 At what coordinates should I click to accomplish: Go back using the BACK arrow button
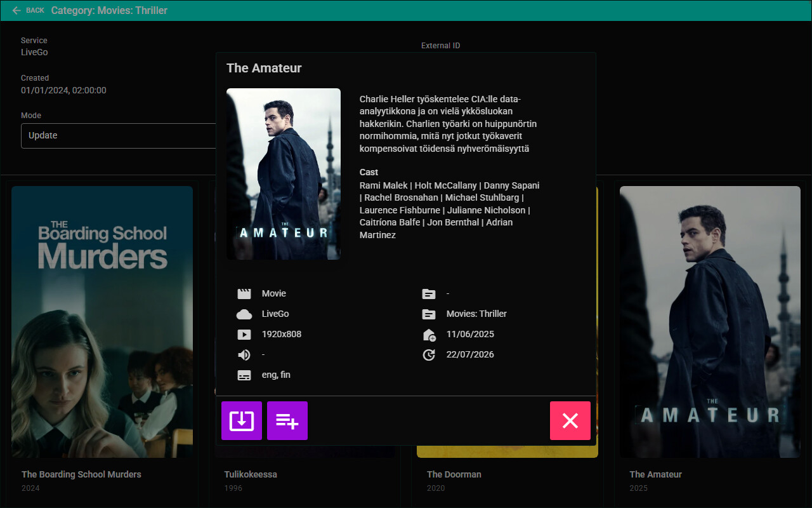pyautogui.click(x=28, y=10)
